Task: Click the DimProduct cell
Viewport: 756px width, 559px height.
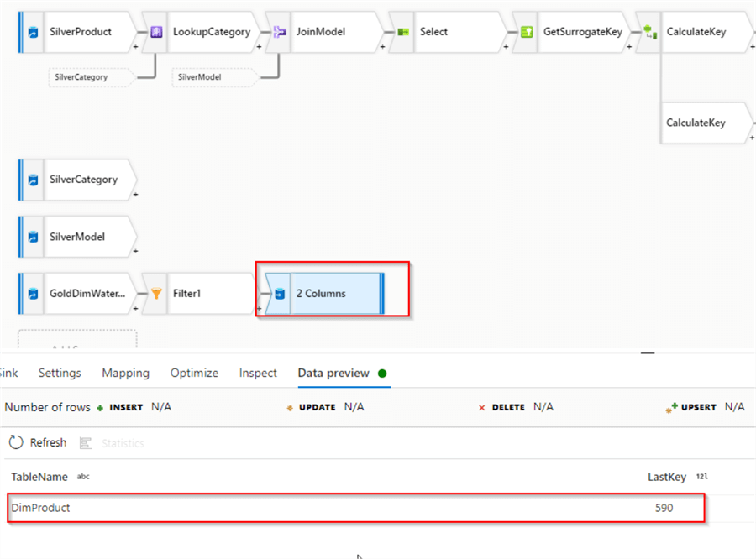Action: pyautogui.click(x=40, y=508)
